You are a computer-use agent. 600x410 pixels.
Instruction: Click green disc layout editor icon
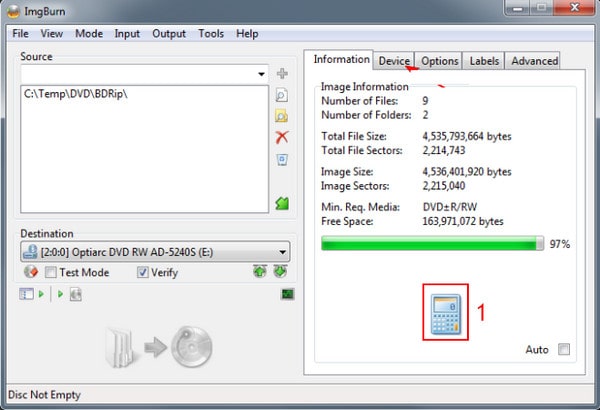(x=282, y=203)
